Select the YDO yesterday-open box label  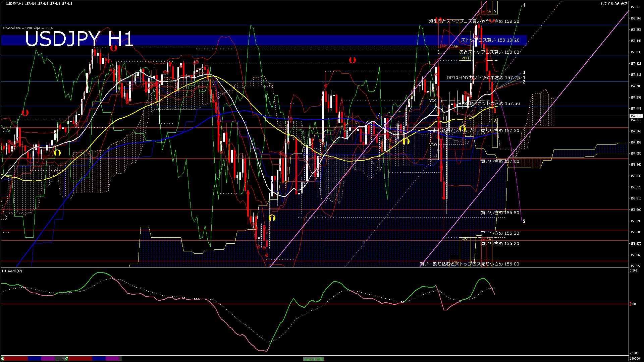433,145
